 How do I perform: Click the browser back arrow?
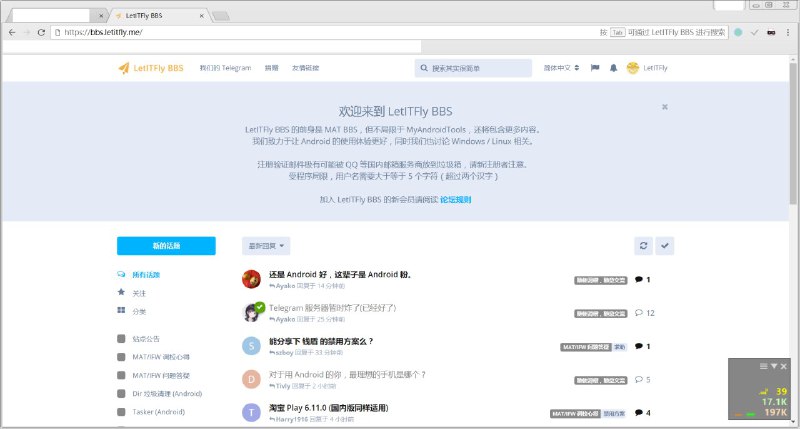pos(12,32)
